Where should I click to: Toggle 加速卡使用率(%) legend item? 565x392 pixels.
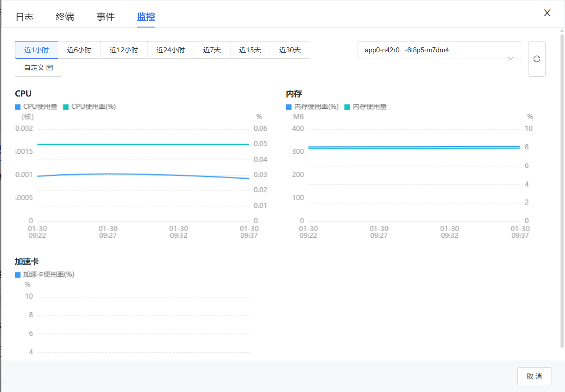pos(45,275)
